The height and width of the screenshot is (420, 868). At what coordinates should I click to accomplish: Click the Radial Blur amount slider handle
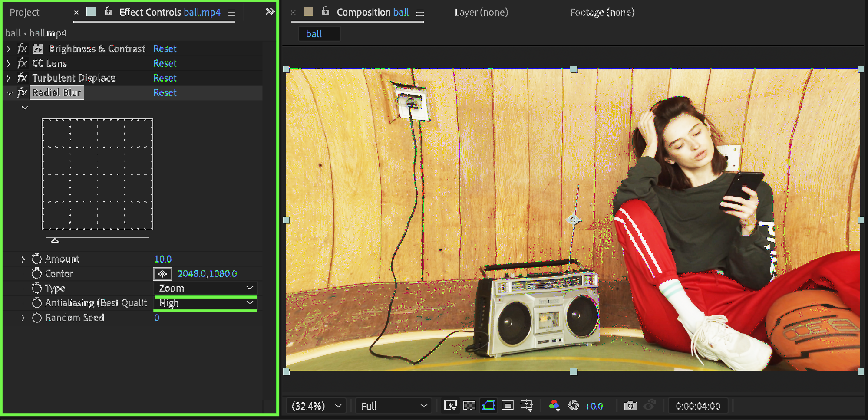pyautogui.click(x=55, y=240)
